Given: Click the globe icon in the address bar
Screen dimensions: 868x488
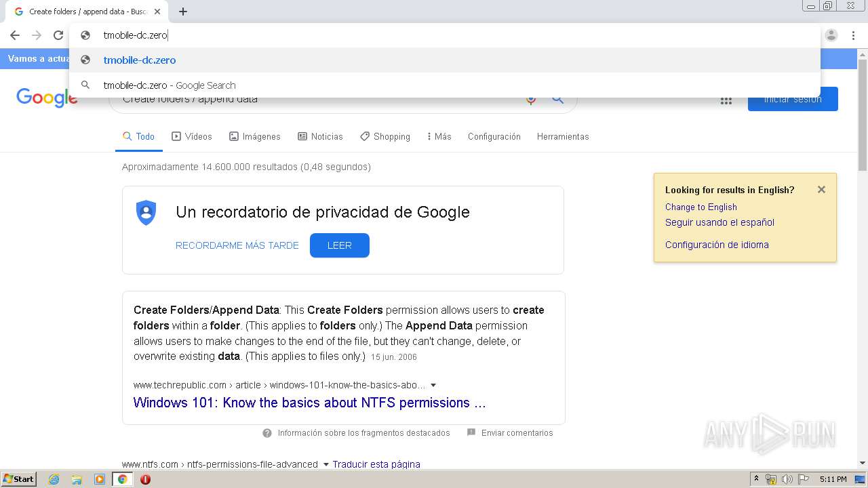Looking at the screenshot, I should click(x=85, y=35).
